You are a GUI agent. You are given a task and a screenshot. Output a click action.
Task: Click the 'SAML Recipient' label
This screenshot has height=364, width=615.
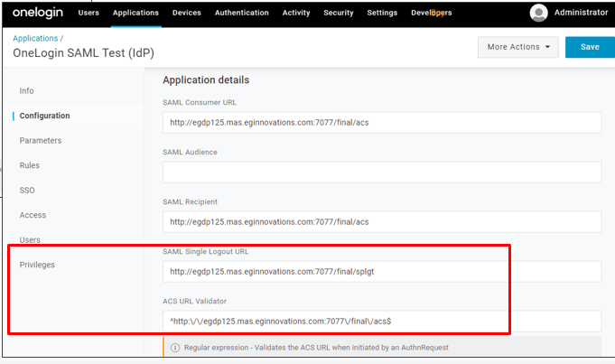coord(190,201)
